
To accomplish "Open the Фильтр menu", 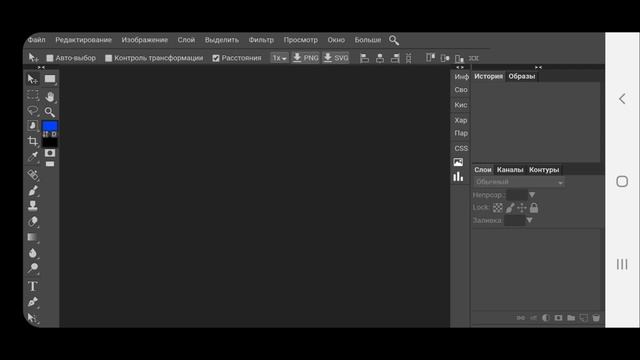I will 261,40.
